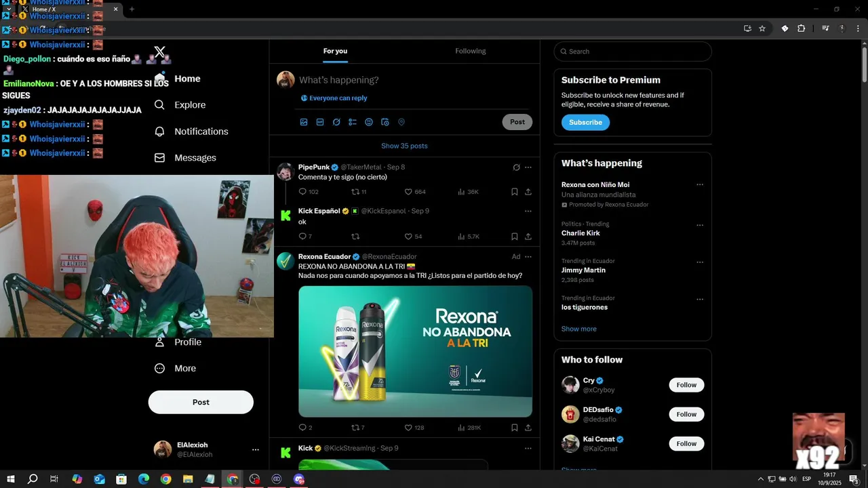This screenshot has height=488, width=868.
Task: Share PipePunk's post
Action: (528, 192)
